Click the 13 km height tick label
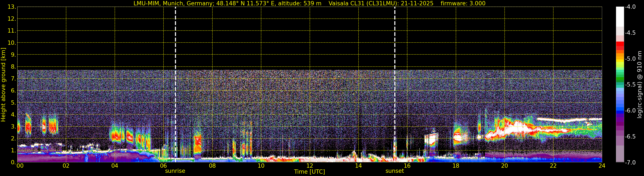The image size is (644, 176). click(12, 7)
